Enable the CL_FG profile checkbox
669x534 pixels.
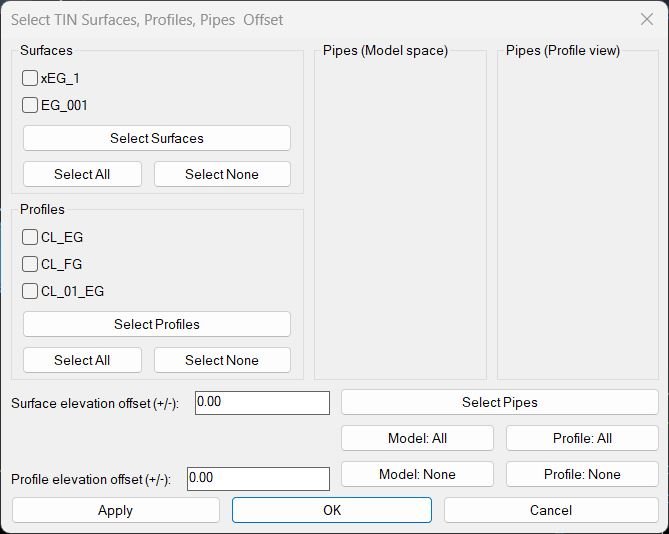coord(30,264)
